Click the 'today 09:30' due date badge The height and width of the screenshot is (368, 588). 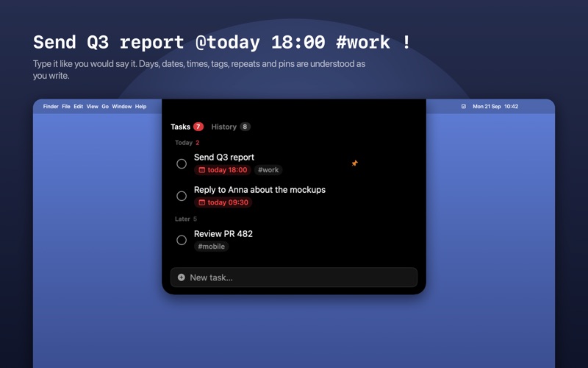pos(223,203)
